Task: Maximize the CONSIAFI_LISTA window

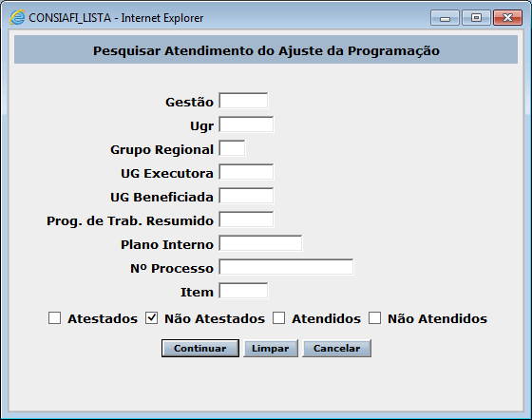Action: click(x=476, y=18)
